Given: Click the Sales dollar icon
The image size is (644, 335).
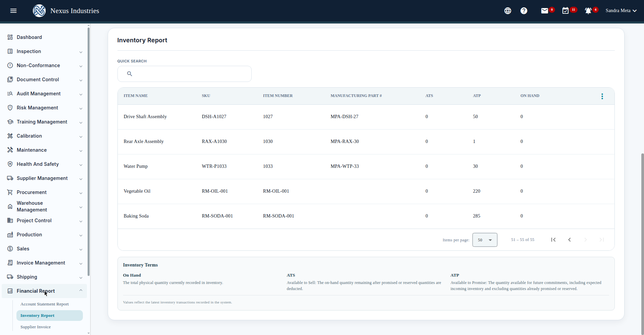Looking at the screenshot, I should tap(10, 249).
